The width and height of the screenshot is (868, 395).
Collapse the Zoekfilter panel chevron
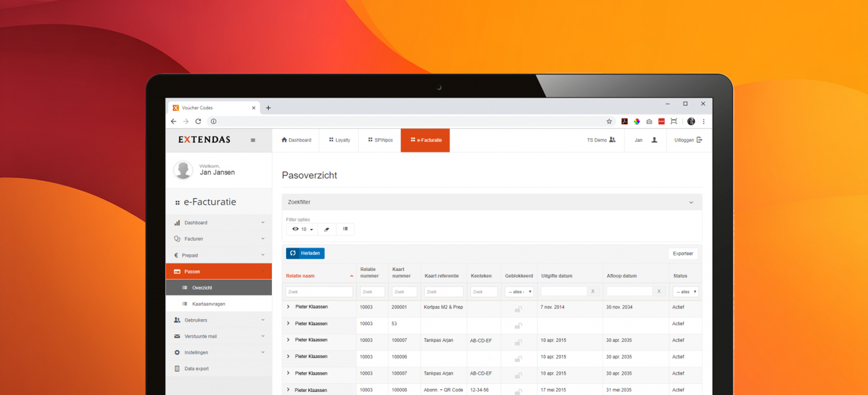(691, 202)
